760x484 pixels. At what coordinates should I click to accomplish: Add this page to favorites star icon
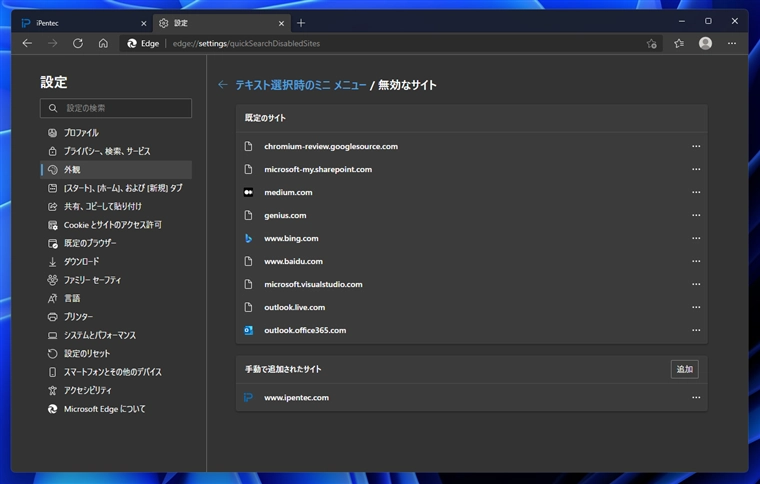click(x=651, y=44)
